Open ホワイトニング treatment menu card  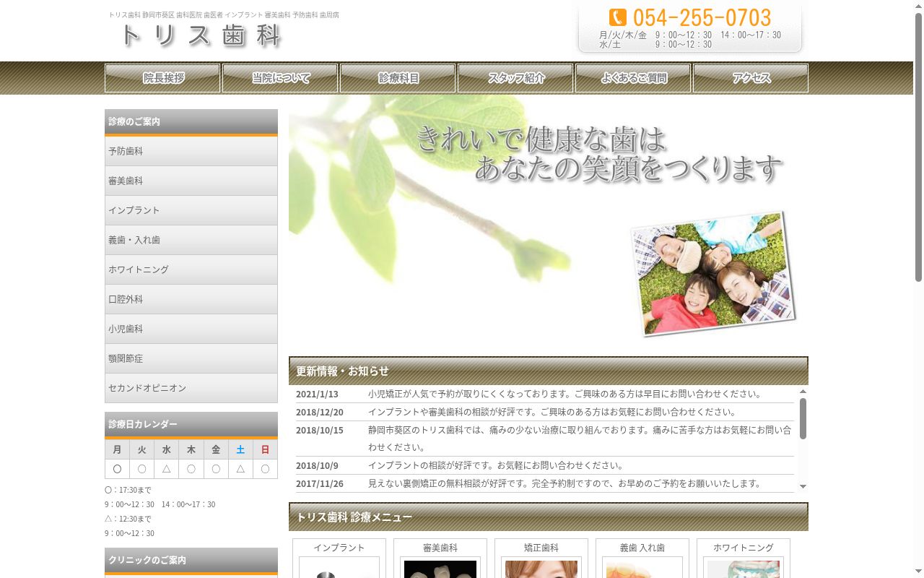click(744, 558)
